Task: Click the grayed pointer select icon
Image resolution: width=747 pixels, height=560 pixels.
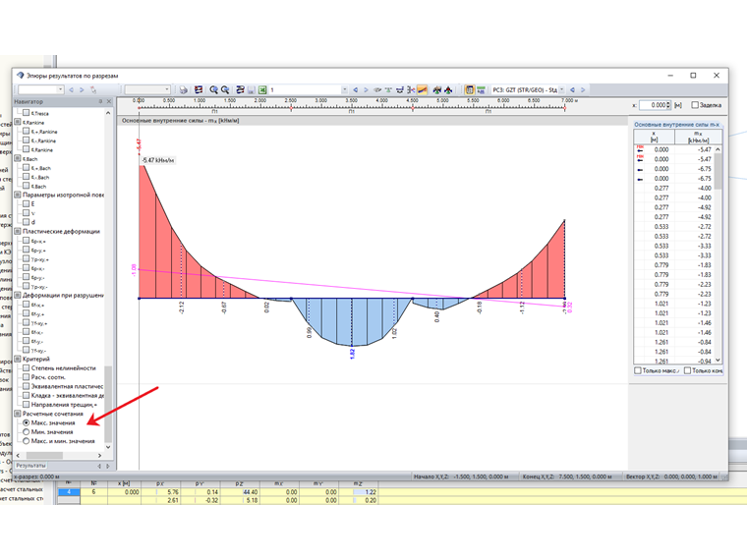Action: (x=93, y=89)
